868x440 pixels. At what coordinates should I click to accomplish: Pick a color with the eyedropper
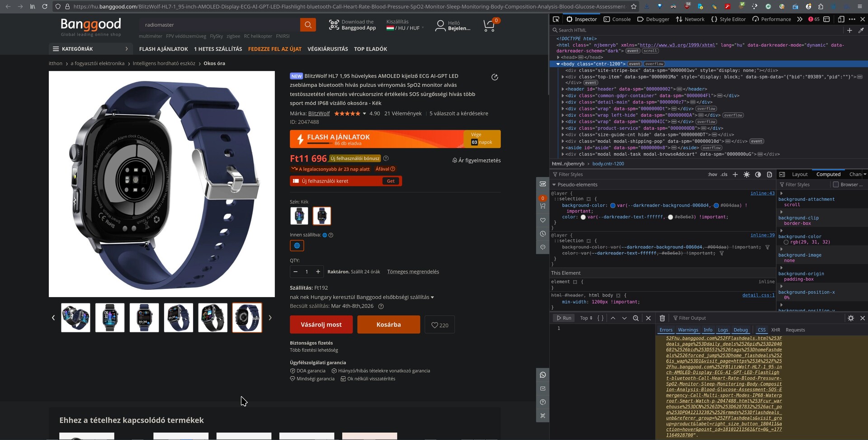(861, 30)
